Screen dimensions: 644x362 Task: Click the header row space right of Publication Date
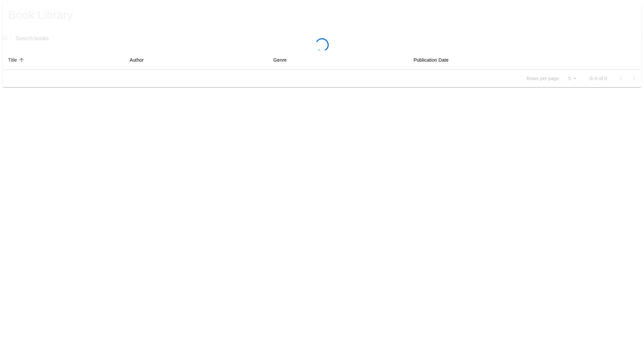pyautogui.click(x=553, y=60)
